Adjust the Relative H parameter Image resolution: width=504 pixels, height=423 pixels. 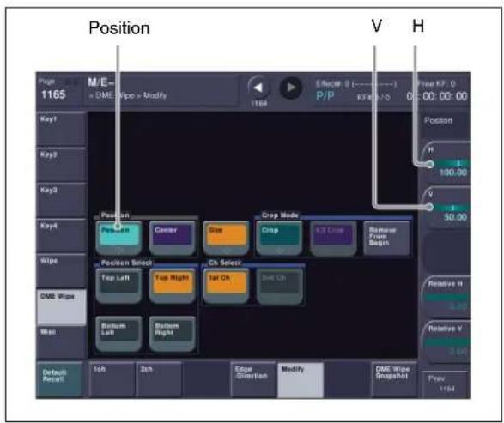coord(446,296)
